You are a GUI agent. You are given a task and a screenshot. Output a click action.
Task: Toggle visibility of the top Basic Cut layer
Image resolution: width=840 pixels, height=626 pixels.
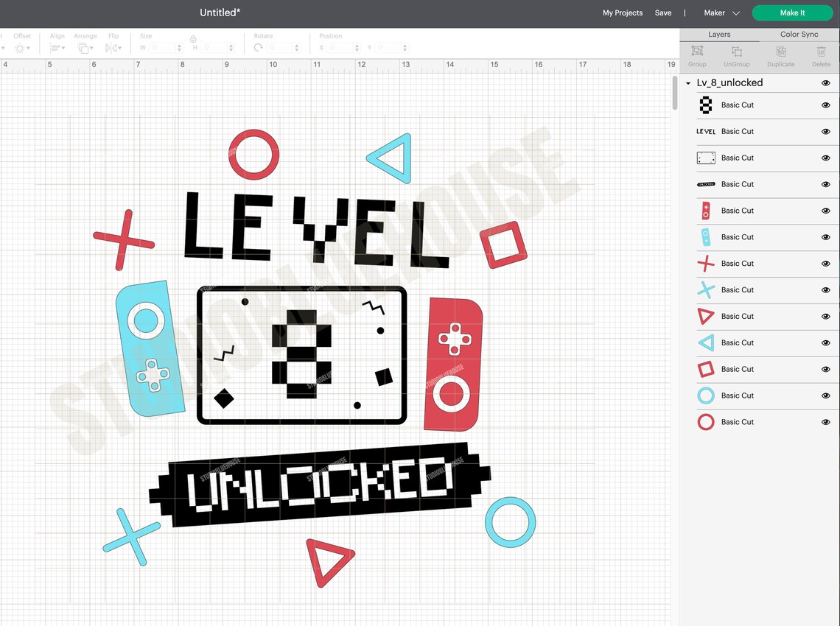825,105
